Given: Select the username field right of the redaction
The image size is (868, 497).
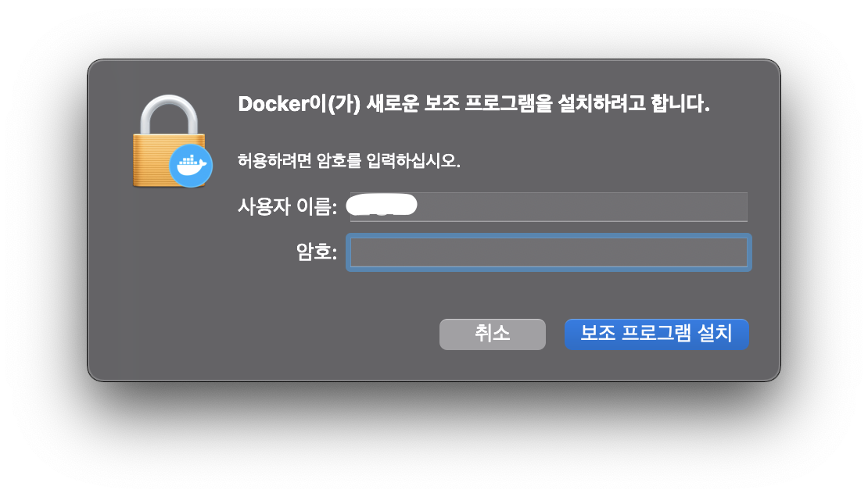Looking at the screenshot, I should tap(581, 207).
